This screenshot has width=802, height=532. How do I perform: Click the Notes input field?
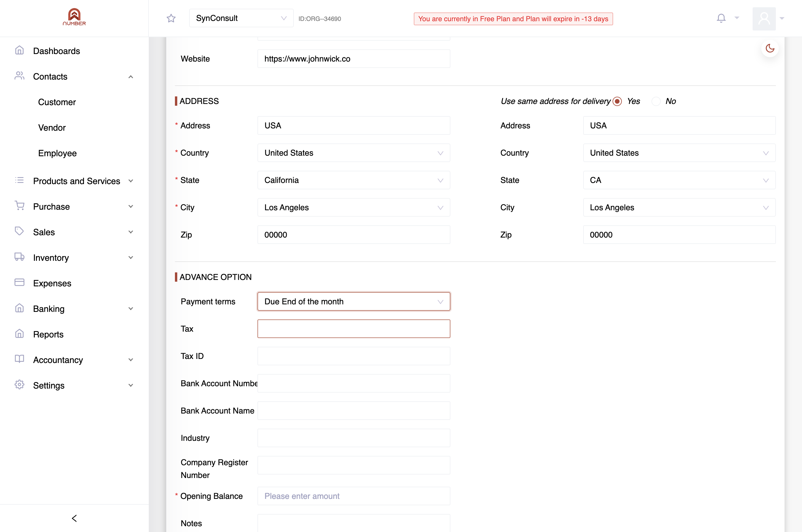354,523
